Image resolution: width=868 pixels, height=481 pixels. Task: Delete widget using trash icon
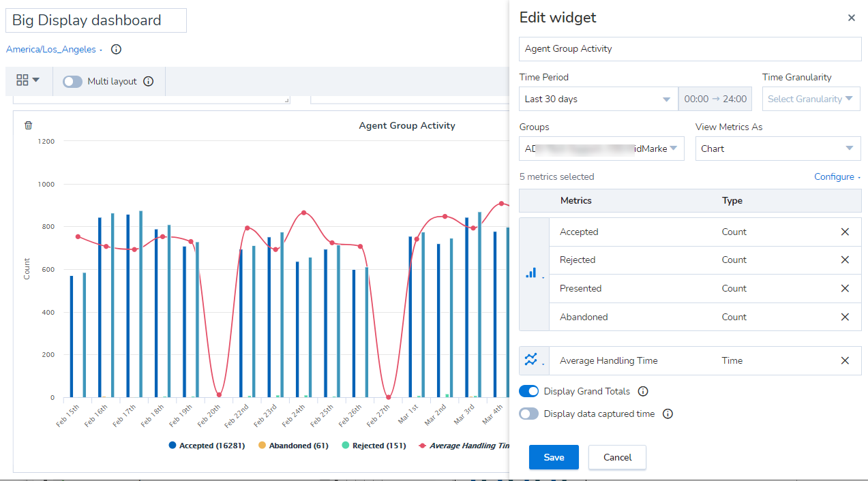(28, 125)
